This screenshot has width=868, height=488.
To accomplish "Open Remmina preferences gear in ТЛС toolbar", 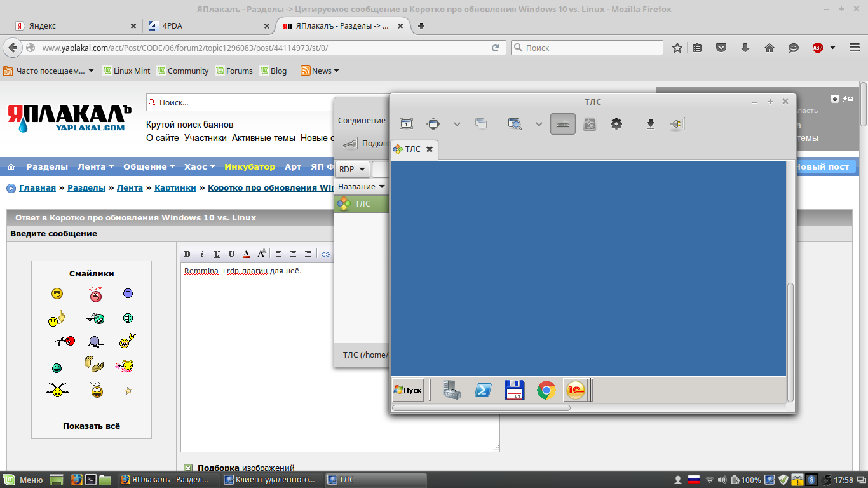I will (616, 124).
